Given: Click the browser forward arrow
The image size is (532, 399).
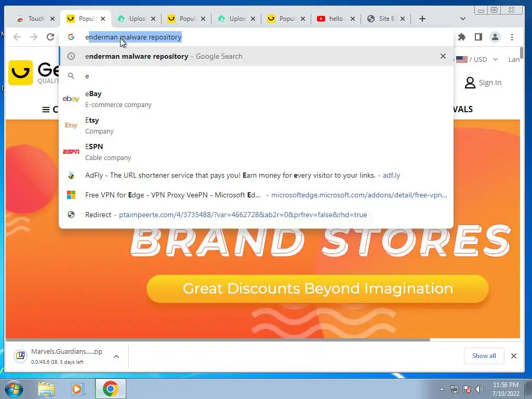Looking at the screenshot, I should [34, 37].
